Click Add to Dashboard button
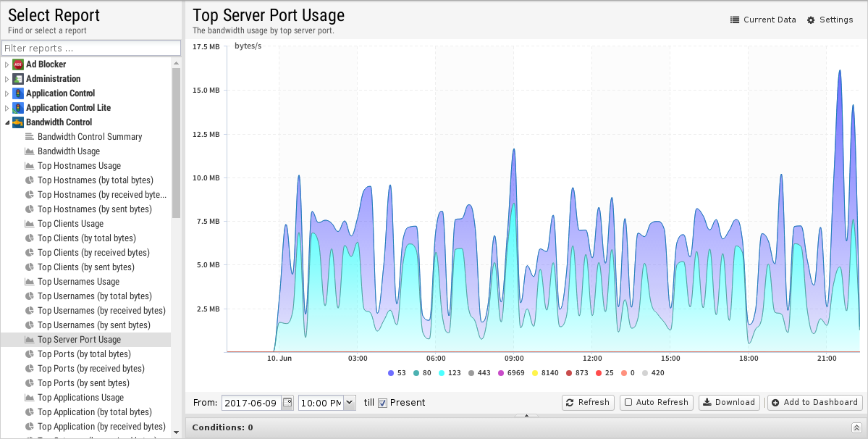868x439 pixels. (814, 403)
